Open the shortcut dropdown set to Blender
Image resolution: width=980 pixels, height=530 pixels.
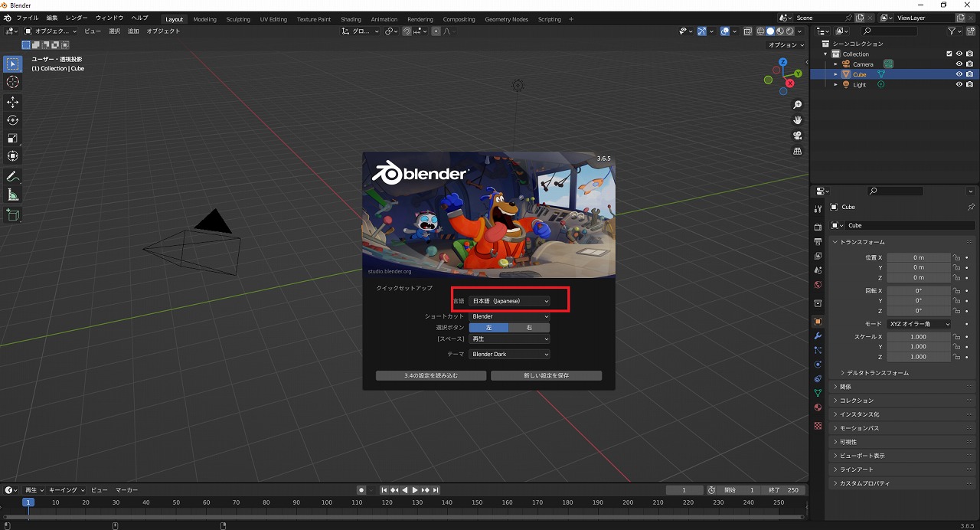point(509,316)
